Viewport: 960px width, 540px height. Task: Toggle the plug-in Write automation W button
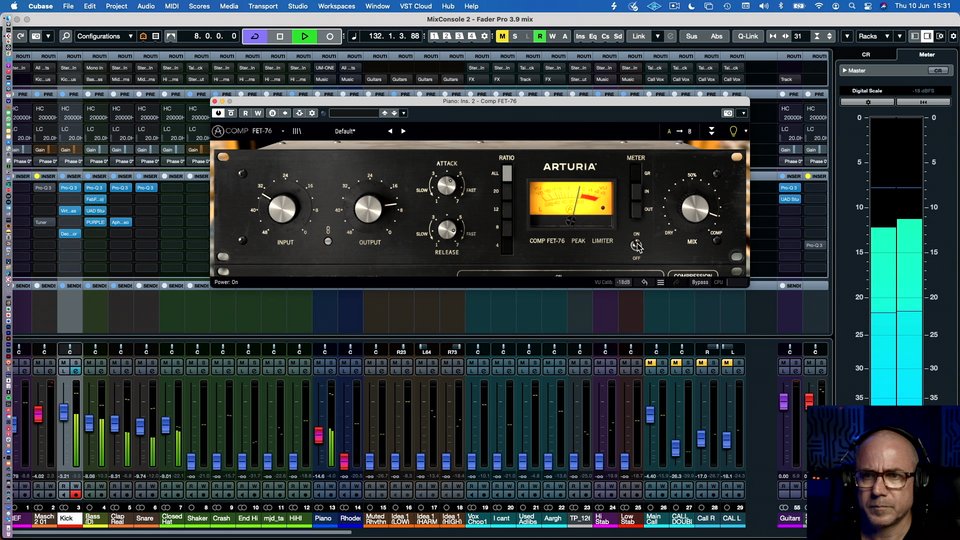tap(258, 113)
